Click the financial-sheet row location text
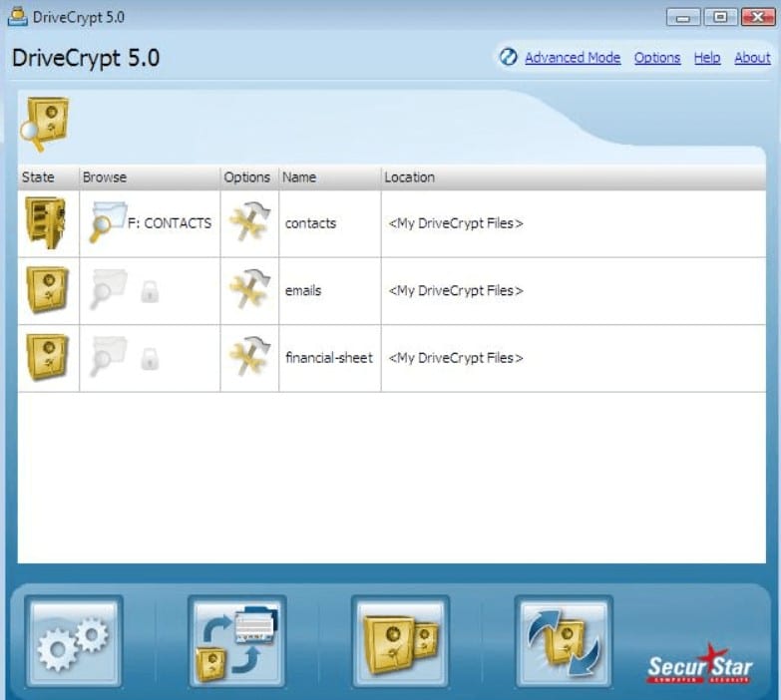The image size is (781, 700). pyautogui.click(x=456, y=357)
